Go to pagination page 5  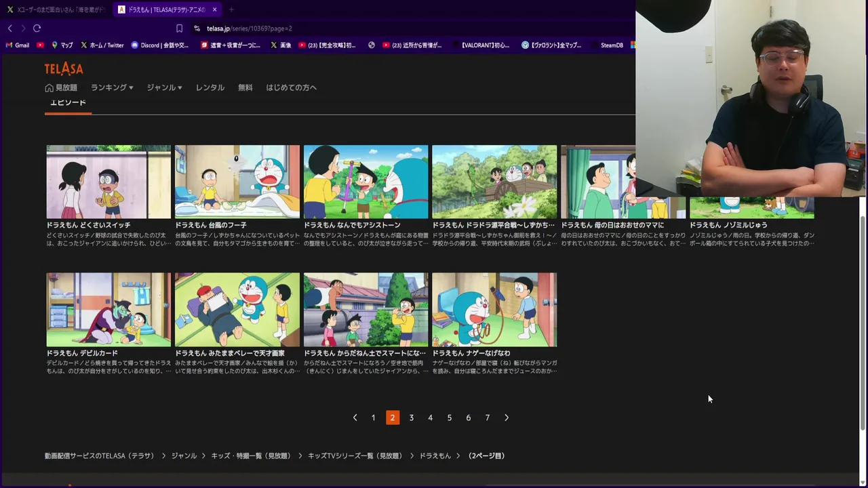tap(449, 418)
